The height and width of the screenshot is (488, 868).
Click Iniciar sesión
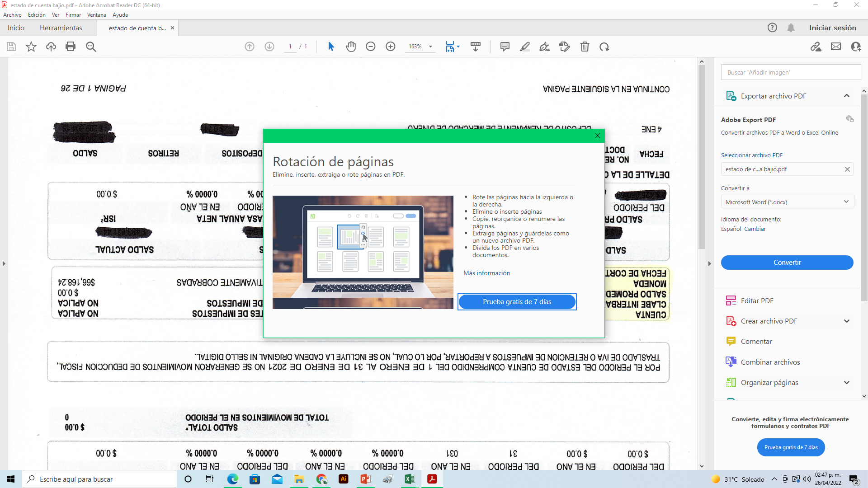tap(833, 28)
